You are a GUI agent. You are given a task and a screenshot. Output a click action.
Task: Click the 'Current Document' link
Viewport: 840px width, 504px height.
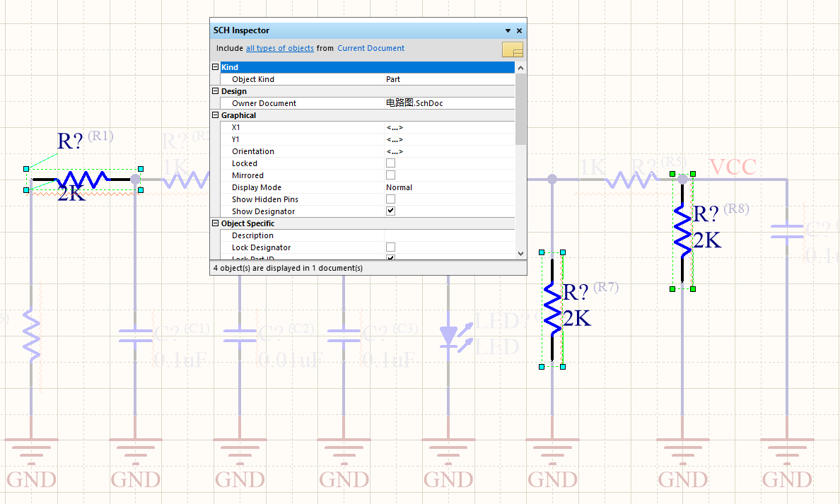(x=371, y=48)
